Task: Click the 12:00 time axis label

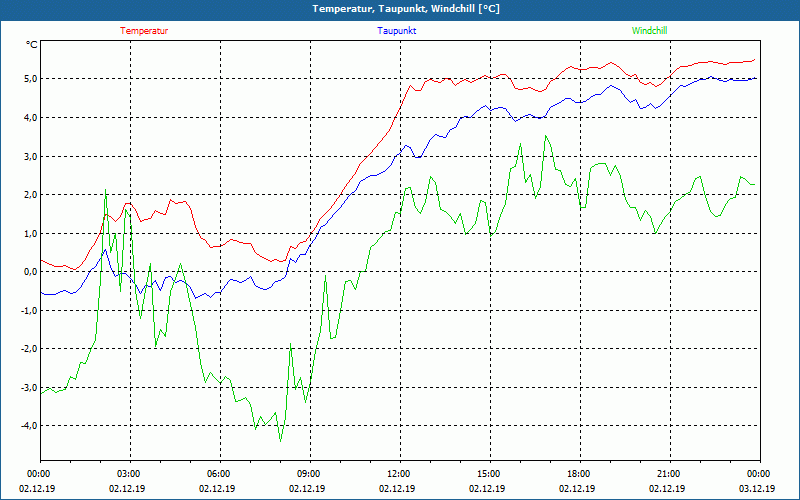Action: tap(400, 474)
